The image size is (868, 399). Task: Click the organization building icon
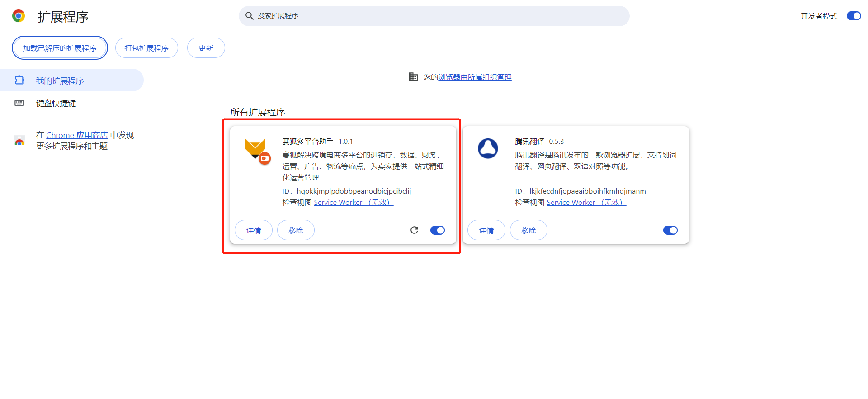coord(413,77)
